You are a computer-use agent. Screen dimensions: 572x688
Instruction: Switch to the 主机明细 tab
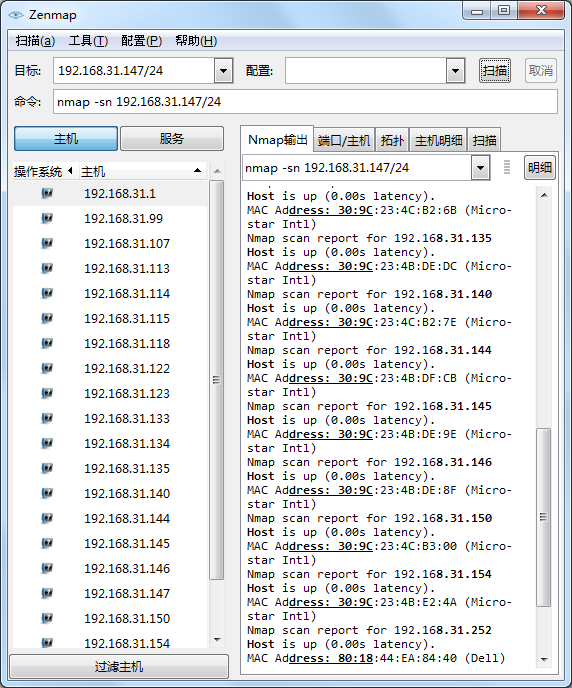coord(438,140)
